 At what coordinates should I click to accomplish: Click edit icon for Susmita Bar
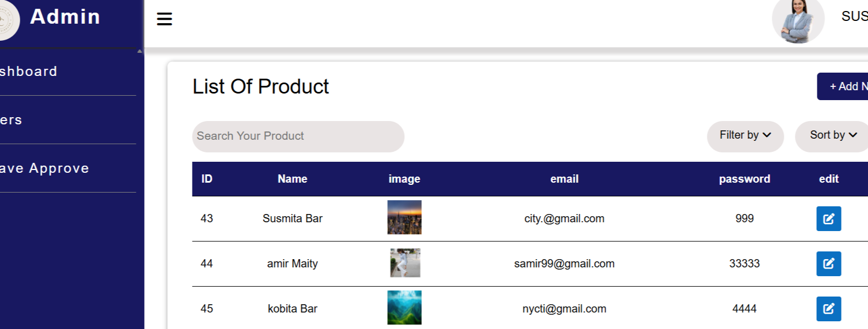[x=828, y=218]
